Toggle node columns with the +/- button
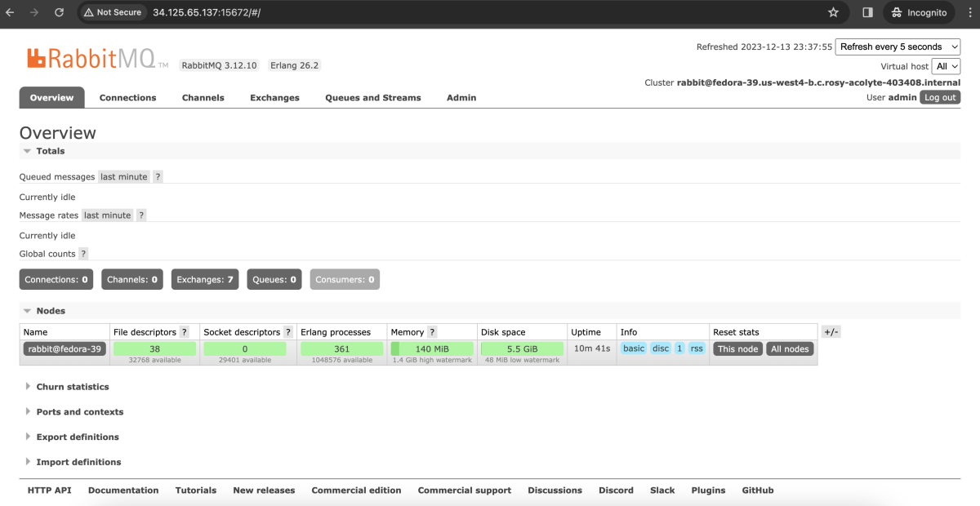The width and height of the screenshot is (980, 506). [x=831, y=332]
